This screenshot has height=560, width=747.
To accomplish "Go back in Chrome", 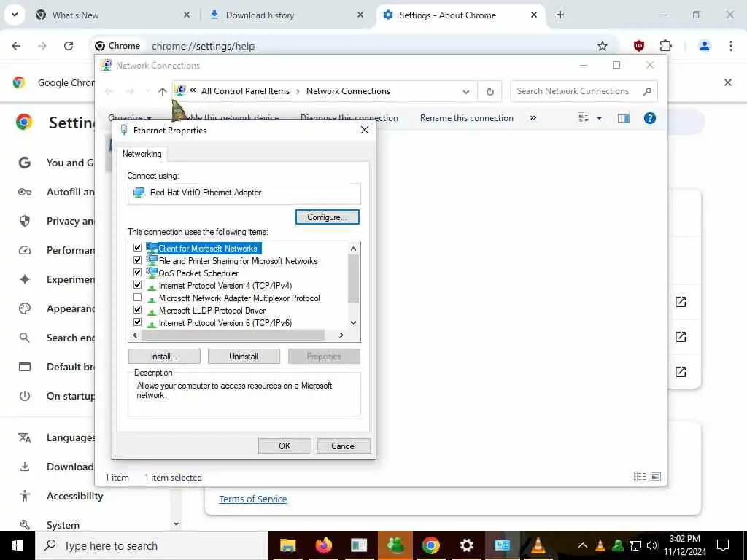I will tap(16, 46).
